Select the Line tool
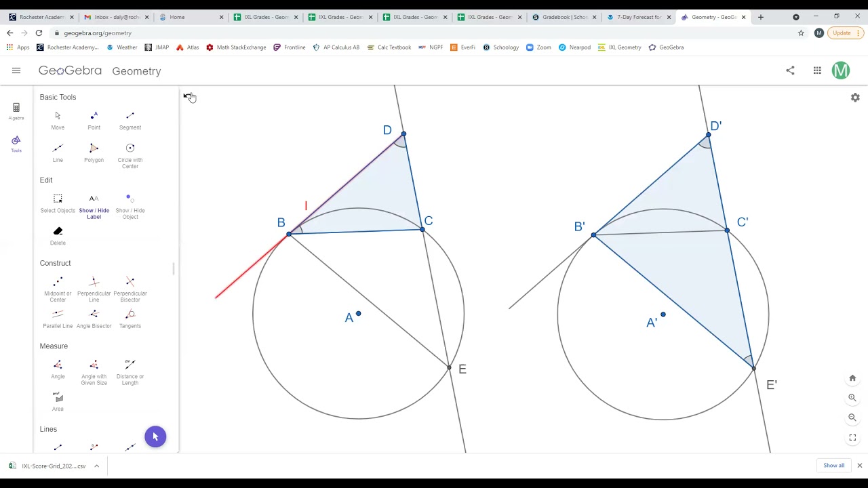Image resolution: width=868 pixels, height=488 pixels. point(58,153)
